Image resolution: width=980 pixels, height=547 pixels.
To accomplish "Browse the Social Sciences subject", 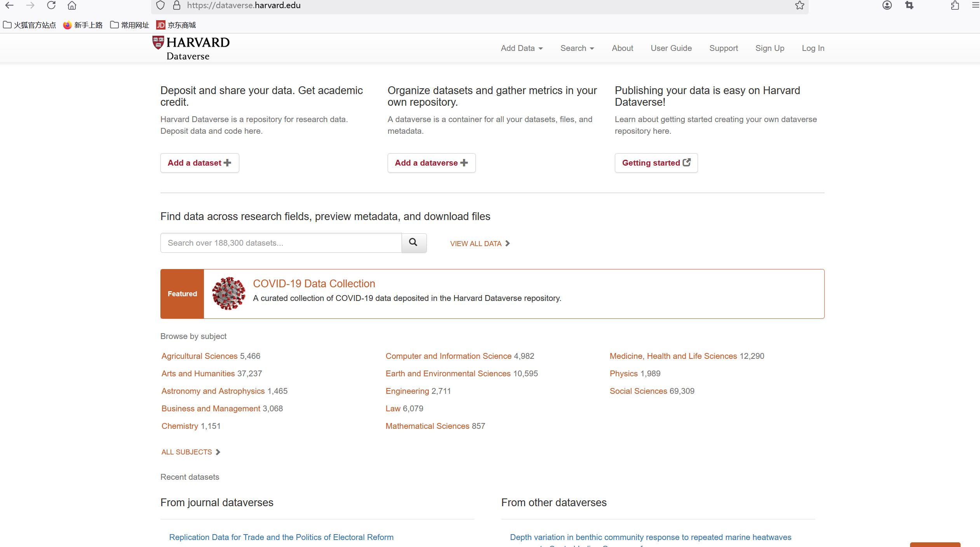I will (638, 391).
